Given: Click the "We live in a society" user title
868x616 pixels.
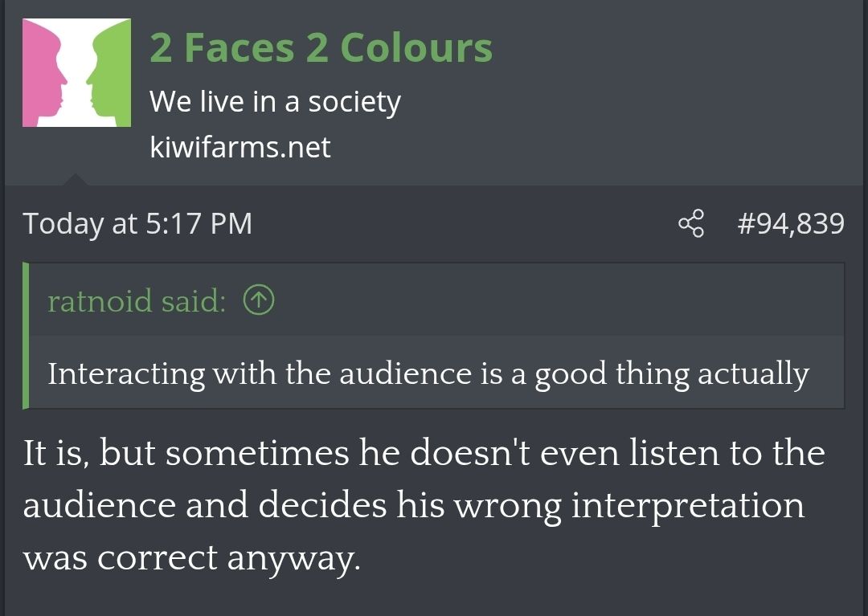Looking at the screenshot, I should pyautogui.click(x=275, y=102).
